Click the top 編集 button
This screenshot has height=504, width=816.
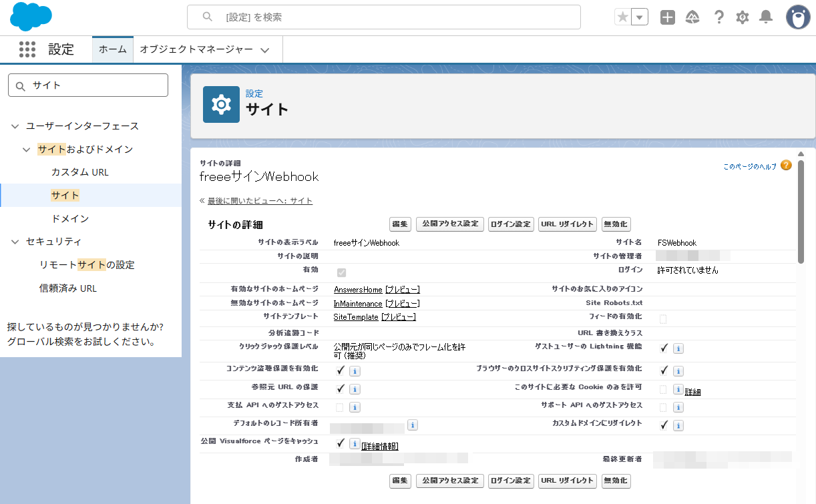tap(400, 224)
